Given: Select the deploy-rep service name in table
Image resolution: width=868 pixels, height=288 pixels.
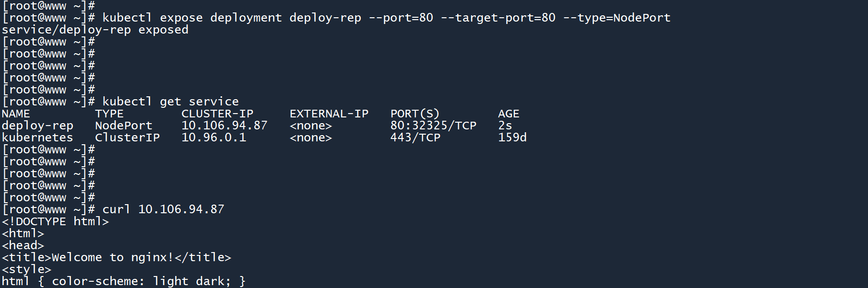Looking at the screenshot, I should [x=37, y=126].
